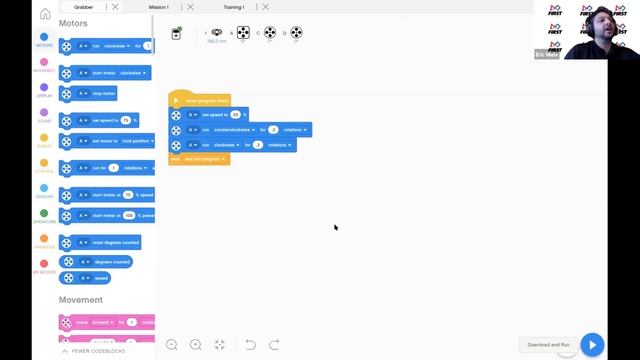Select the palette reset degrees counted block

[x=100, y=242]
